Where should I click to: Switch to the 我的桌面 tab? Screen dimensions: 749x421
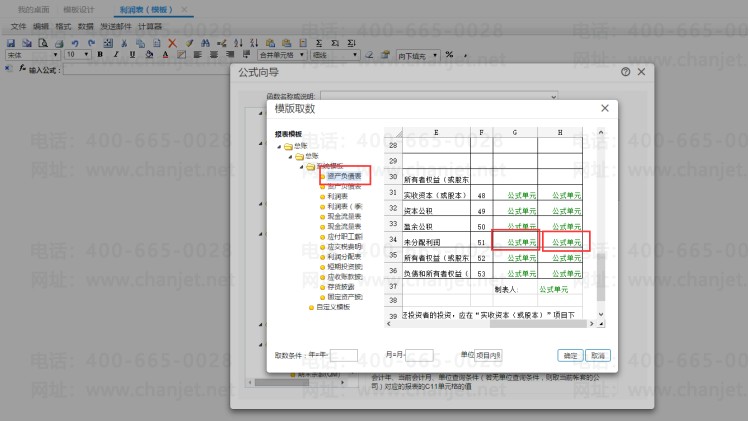(x=33, y=10)
